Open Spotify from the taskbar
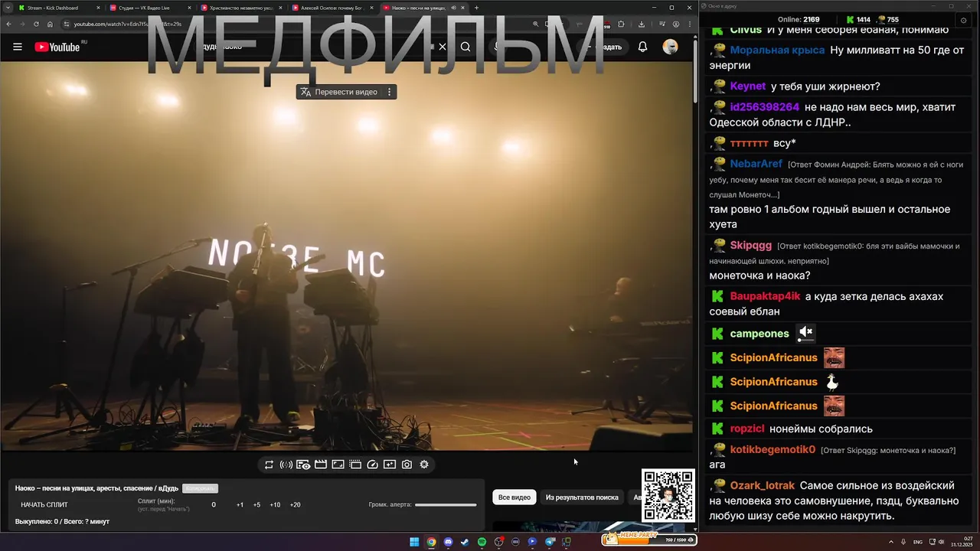 pos(482,542)
